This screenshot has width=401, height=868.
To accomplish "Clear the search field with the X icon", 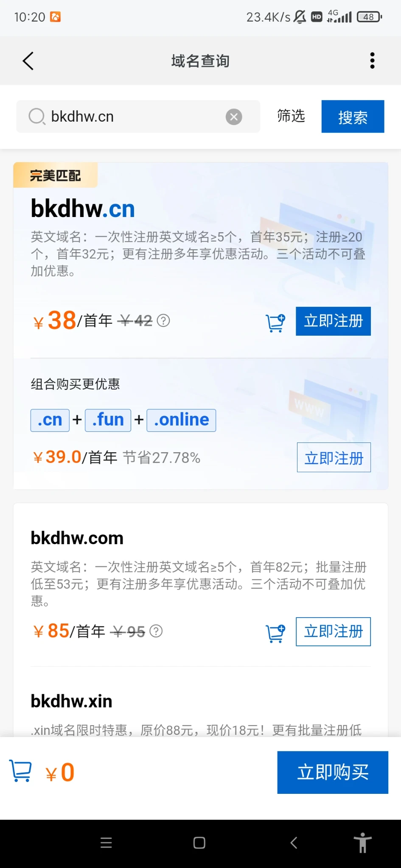I will [x=234, y=117].
